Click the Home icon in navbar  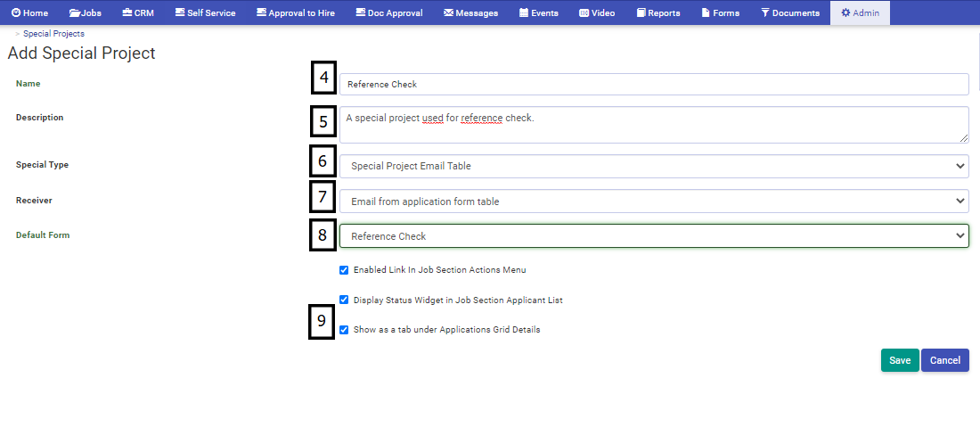click(x=16, y=12)
